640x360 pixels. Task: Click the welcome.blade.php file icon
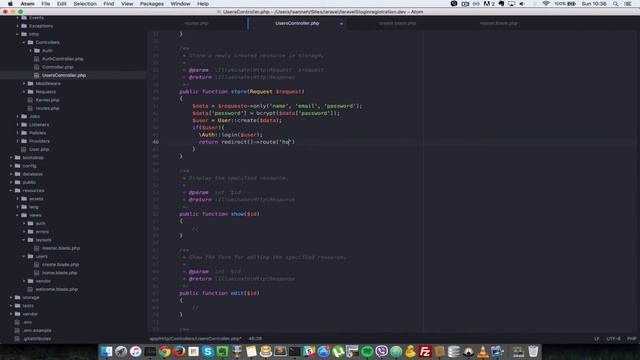[x=30, y=289]
